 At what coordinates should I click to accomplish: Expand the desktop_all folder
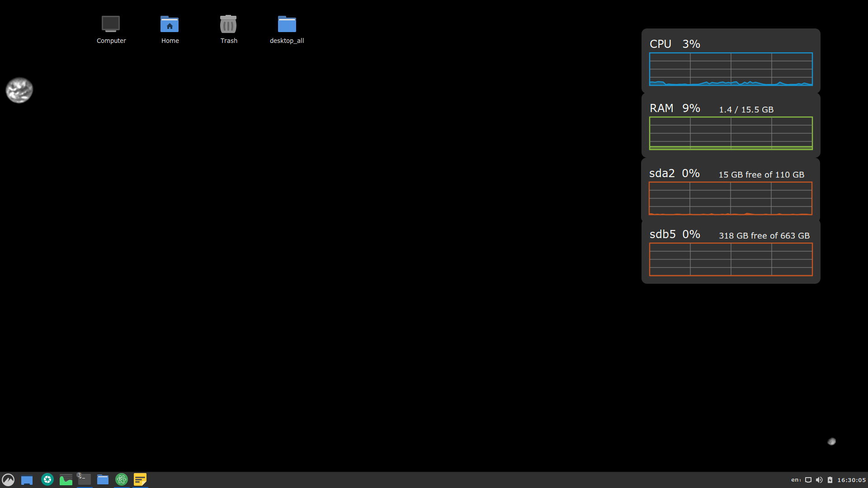tap(287, 25)
